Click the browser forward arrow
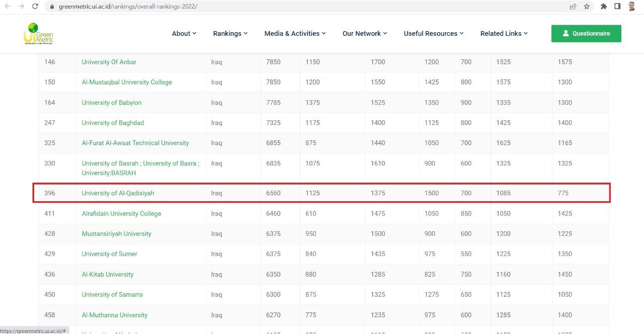The width and height of the screenshot is (644, 334). [21, 7]
